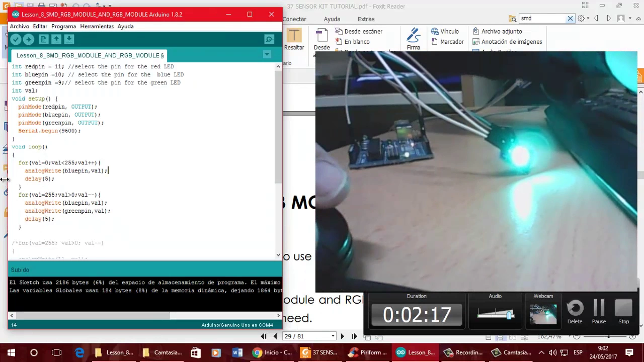Click the New sketch icon in Arduino toolbar

pos(43,39)
